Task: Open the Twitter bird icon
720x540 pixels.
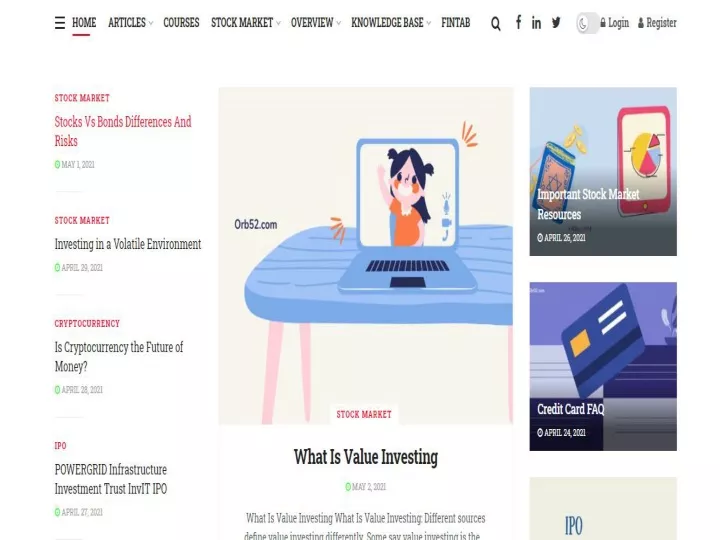Action: point(556,22)
